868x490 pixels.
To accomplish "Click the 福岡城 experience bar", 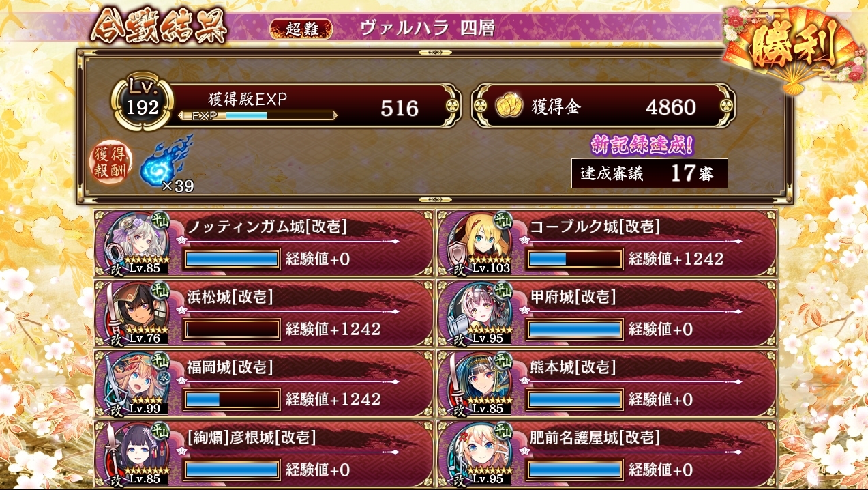I will [232, 399].
